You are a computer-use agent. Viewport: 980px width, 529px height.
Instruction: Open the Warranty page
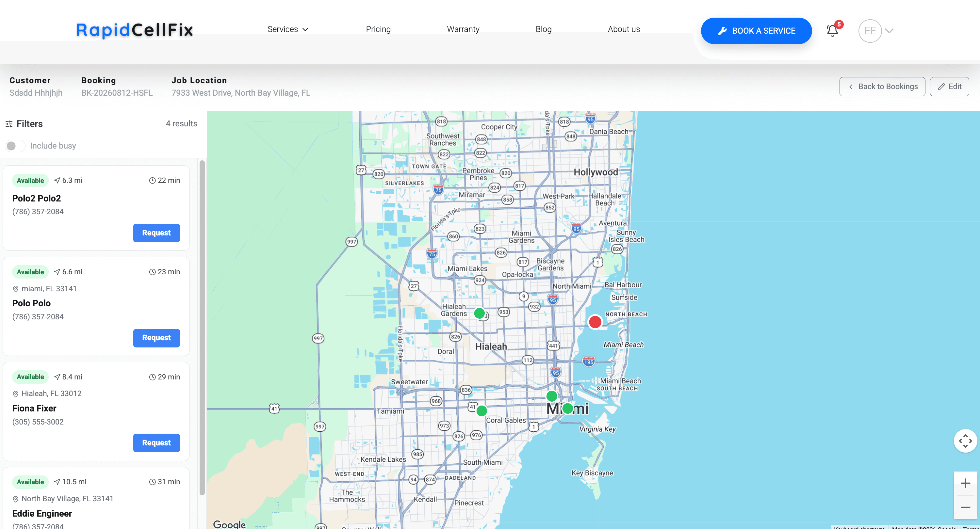pyautogui.click(x=463, y=29)
